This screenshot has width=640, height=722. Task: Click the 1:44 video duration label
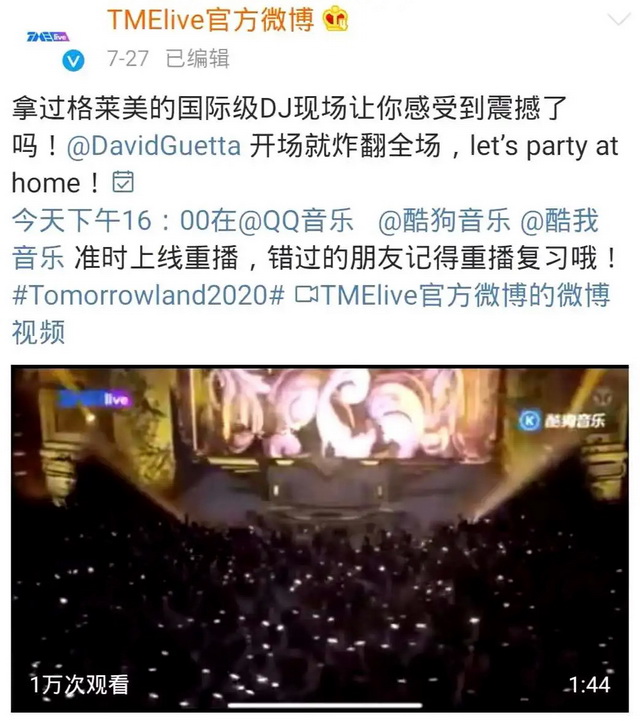tap(590, 685)
